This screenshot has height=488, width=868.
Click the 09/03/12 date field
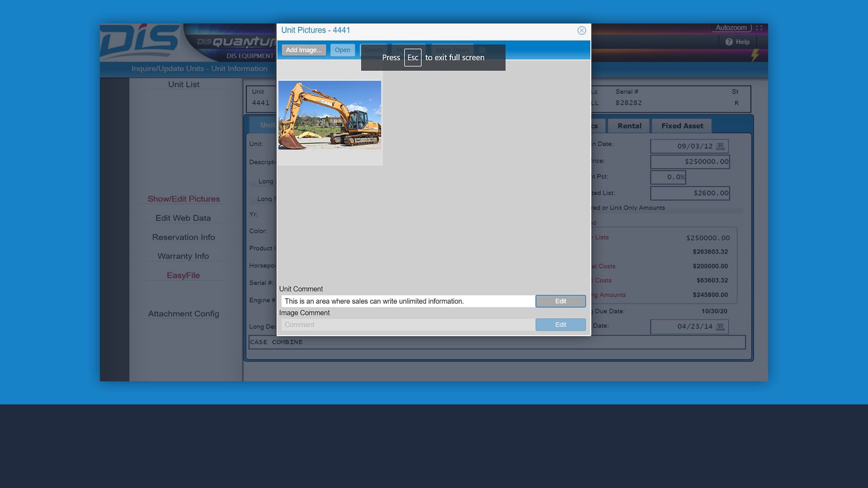689,146
